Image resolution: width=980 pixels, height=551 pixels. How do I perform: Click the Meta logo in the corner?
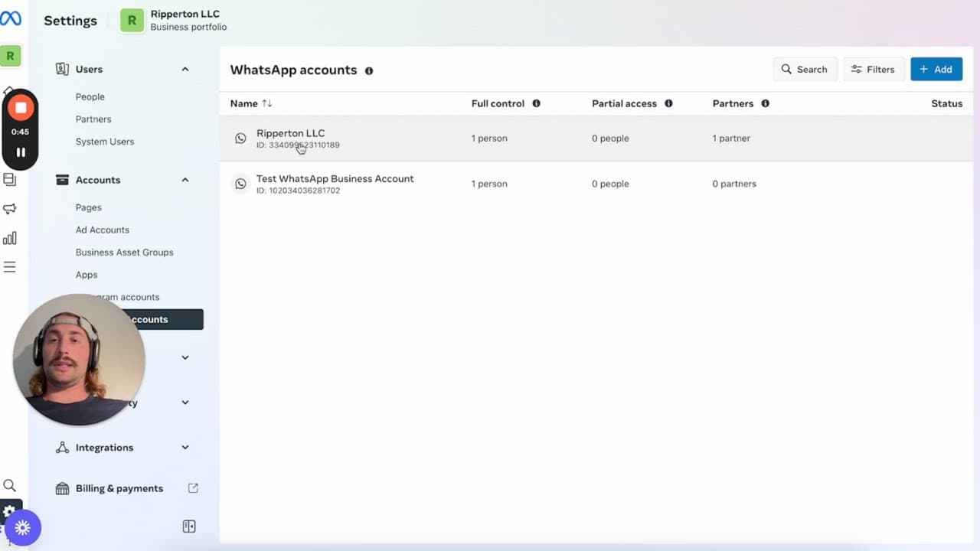(10, 18)
